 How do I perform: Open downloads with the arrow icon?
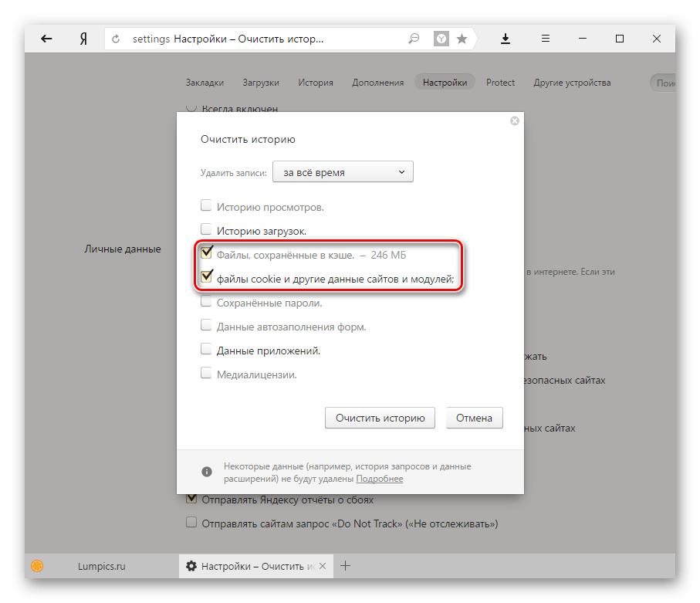coord(506,39)
